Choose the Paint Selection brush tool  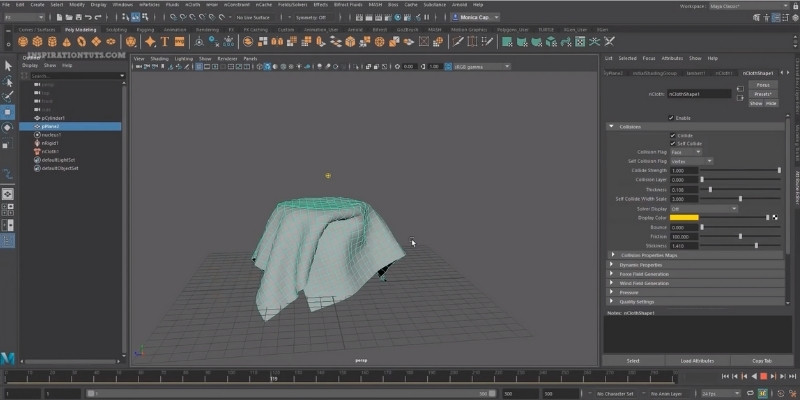click(7, 96)
